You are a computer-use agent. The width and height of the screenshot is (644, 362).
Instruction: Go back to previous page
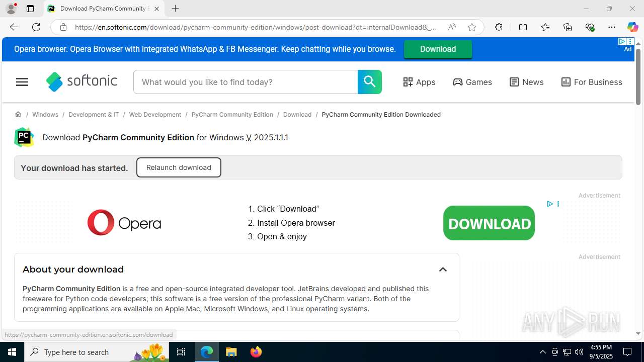click(14, 27)
